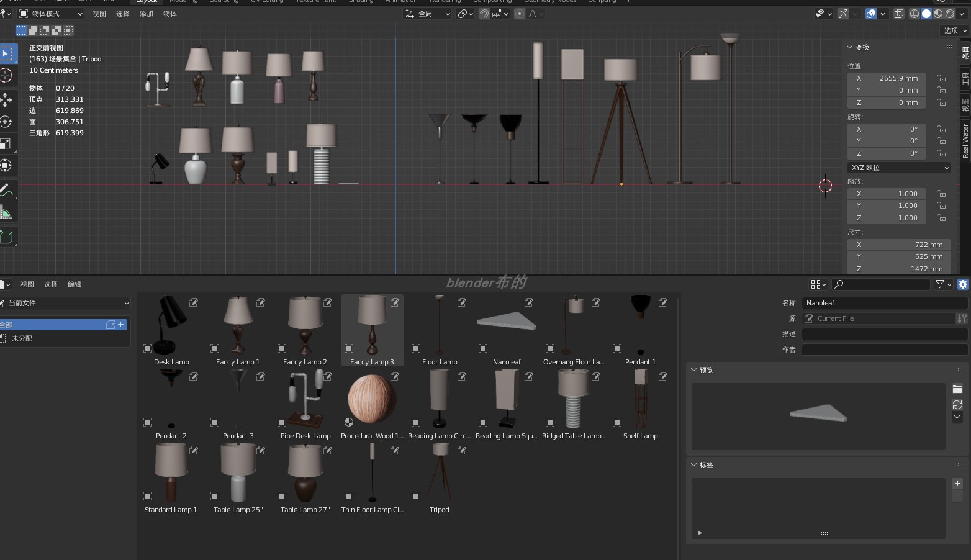Screen dimensions: 971x560
Task: Click the toggle X-ray icon
Action: [x=898, y=14]
